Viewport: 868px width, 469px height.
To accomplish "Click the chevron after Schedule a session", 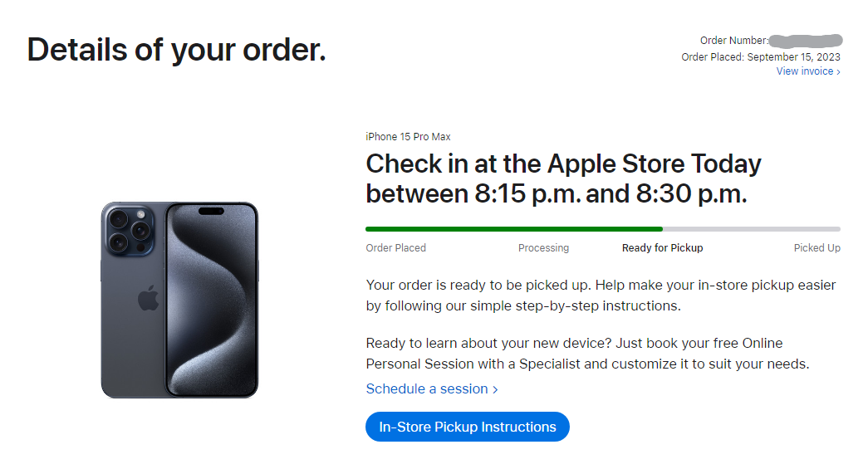I will (495, 389).
